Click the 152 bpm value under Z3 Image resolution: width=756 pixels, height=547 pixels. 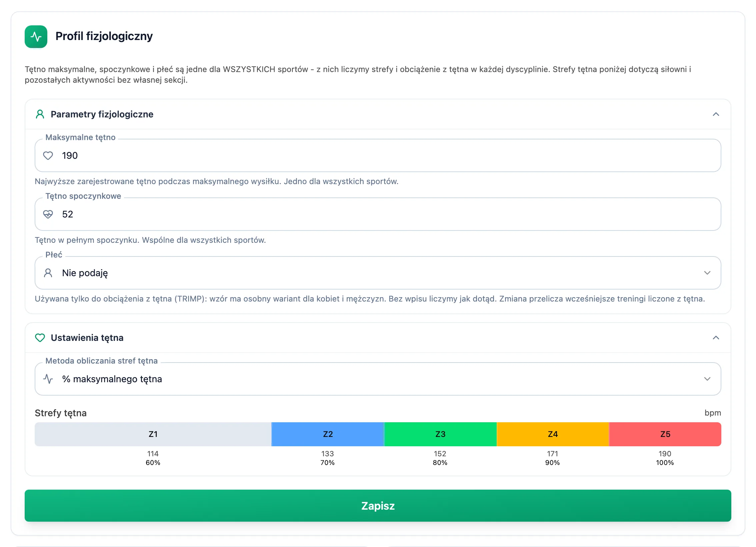click(x=440, y=454)
